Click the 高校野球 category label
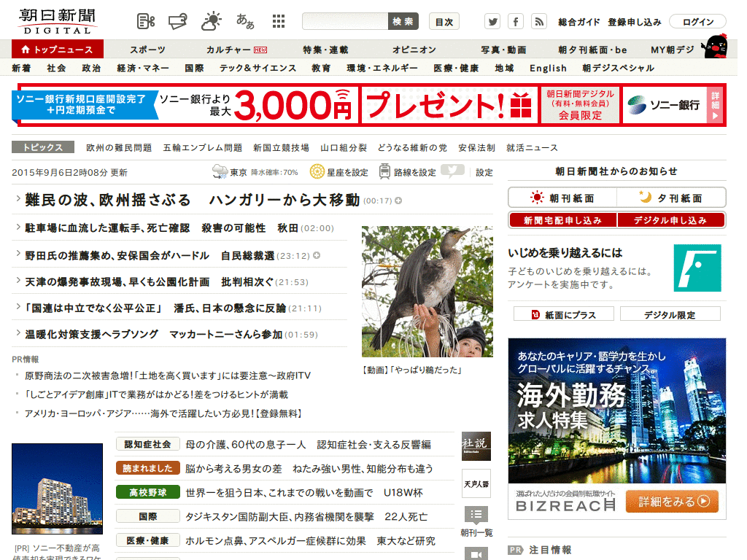The width and height of the screenshot is (747, 560). pos(147,492)
